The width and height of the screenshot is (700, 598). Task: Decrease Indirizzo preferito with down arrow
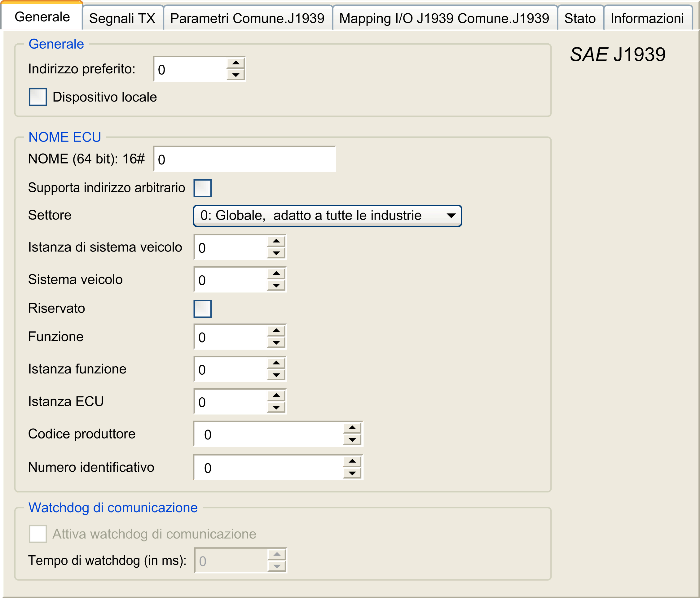[236, 75]
